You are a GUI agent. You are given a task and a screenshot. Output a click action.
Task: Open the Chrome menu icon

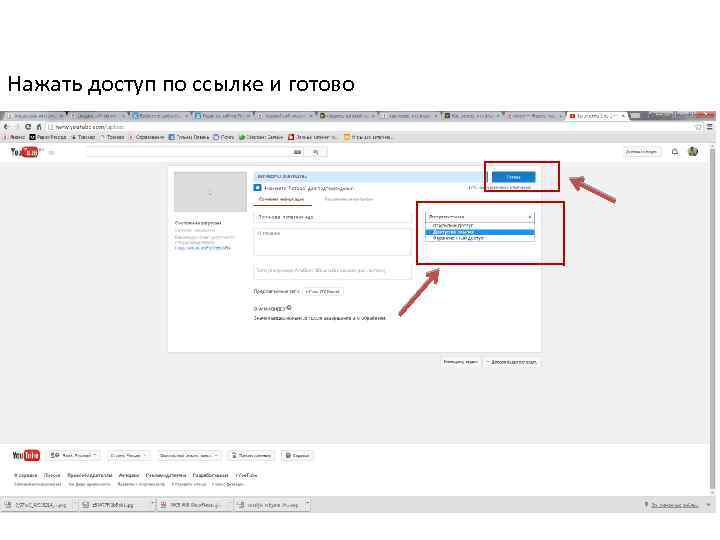(x=709, y=127)
